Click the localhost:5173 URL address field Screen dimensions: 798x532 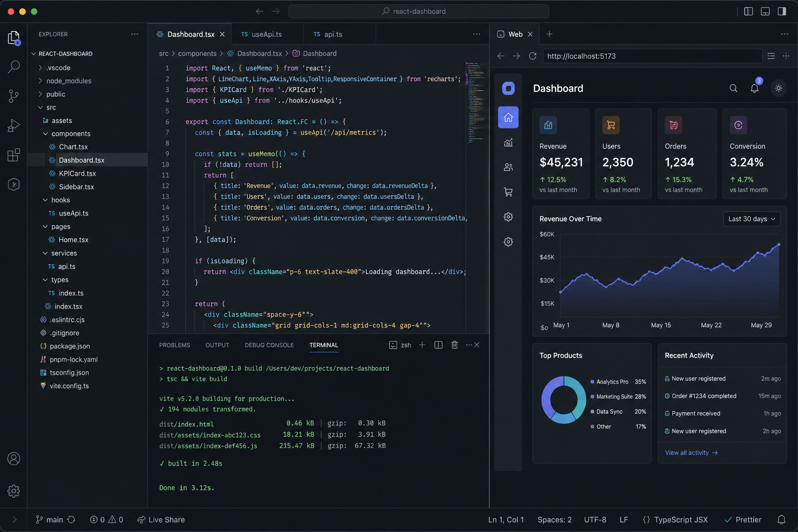click(x=653, y=56)
